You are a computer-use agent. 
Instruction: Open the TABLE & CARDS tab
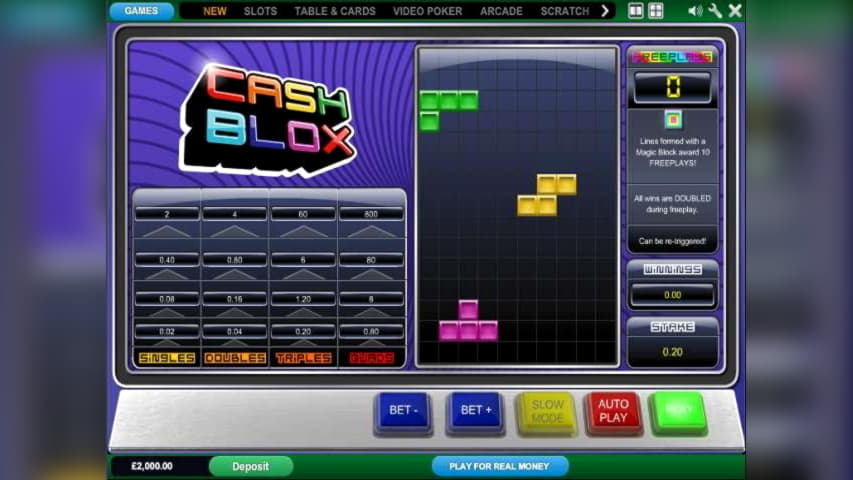(x=335, y=11)
